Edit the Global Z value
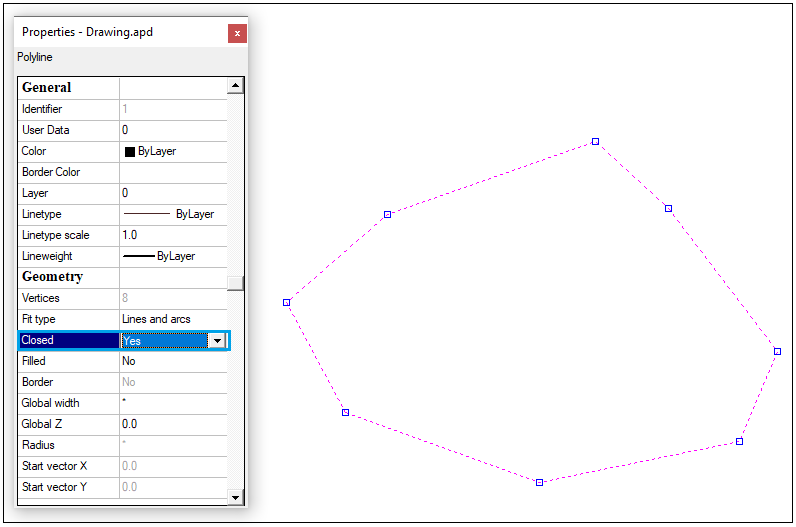796x527 pixels. click(172, 424)
